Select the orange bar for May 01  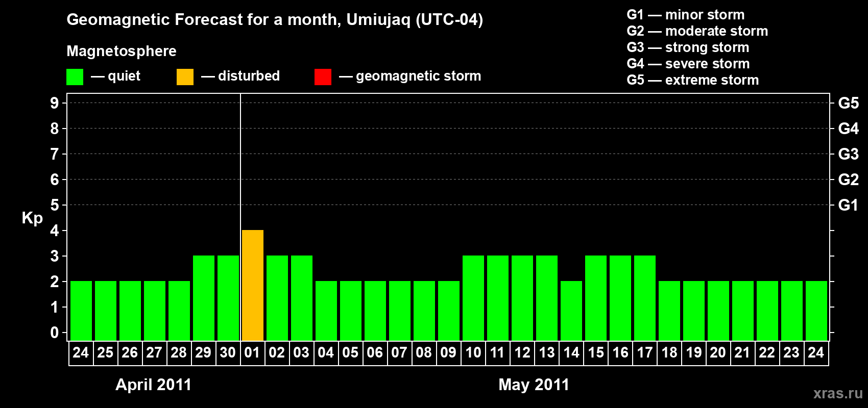coord(253,285)
